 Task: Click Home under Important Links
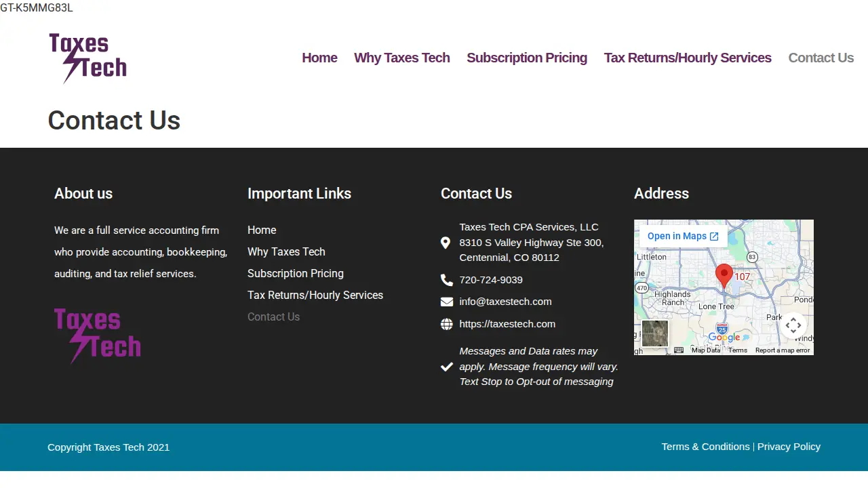coord(262,230)
